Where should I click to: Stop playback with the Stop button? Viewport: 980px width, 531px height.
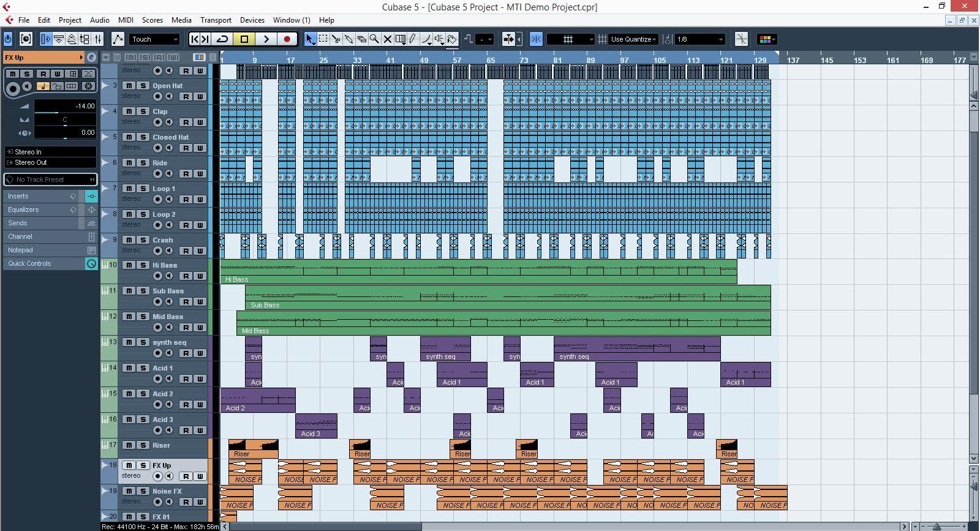click(x=244, y=39)
